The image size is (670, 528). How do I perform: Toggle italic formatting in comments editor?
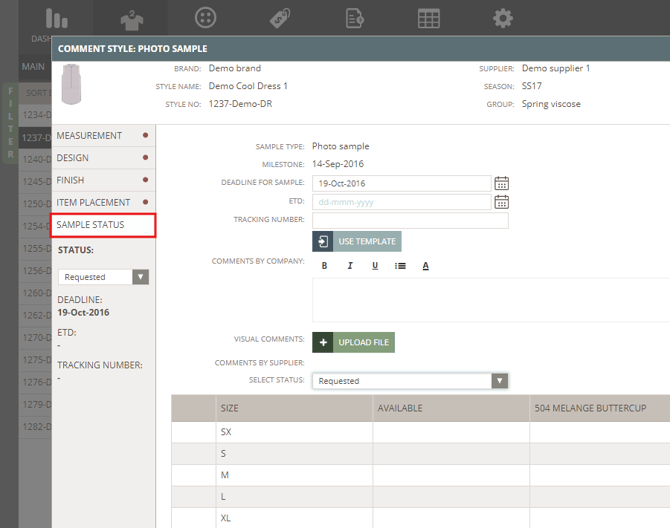[350, 266]
